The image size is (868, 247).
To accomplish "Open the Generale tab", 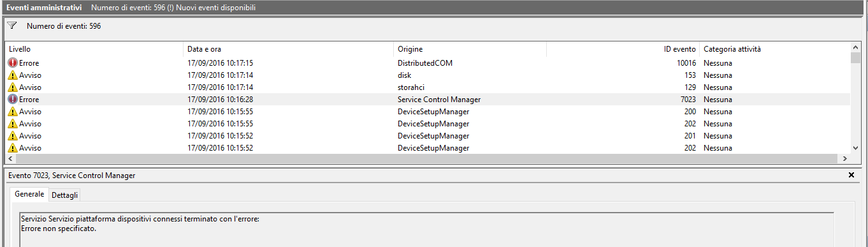I will (x=29, y=194).
